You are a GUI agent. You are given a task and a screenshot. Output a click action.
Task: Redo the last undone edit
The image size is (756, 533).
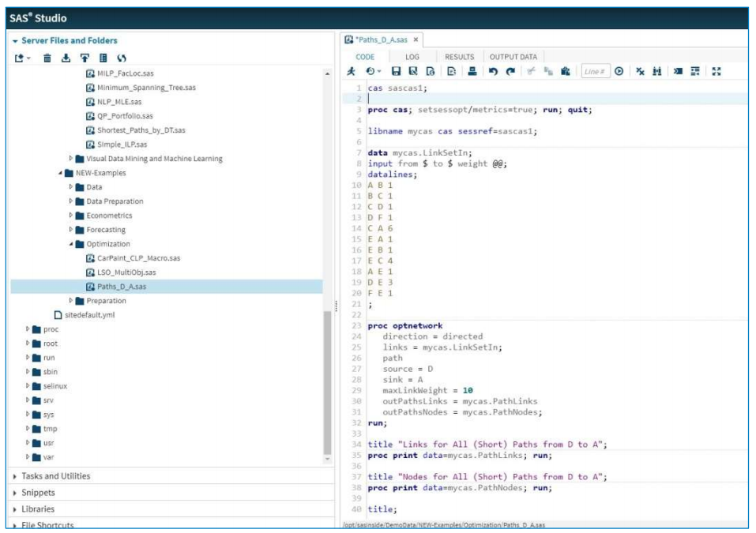(x=510, y=71)
